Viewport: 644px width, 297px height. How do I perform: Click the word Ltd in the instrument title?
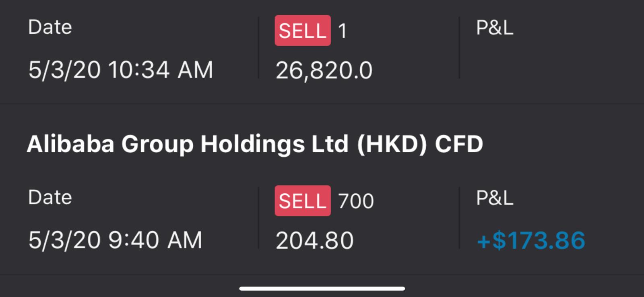[x=330, y=144]
